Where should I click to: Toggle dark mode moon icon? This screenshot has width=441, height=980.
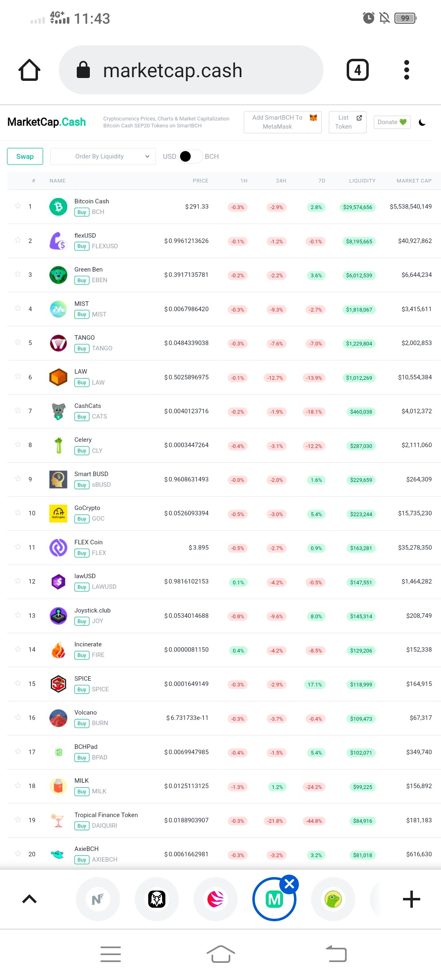pyautogui.click(x=422, y=122)
